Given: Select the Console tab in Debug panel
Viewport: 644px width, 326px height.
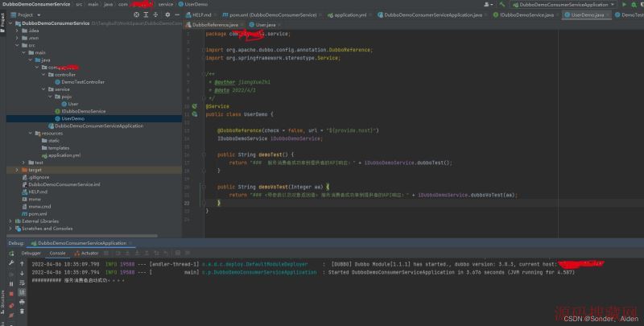Looking at the screenshot, I should coord(57,254).
